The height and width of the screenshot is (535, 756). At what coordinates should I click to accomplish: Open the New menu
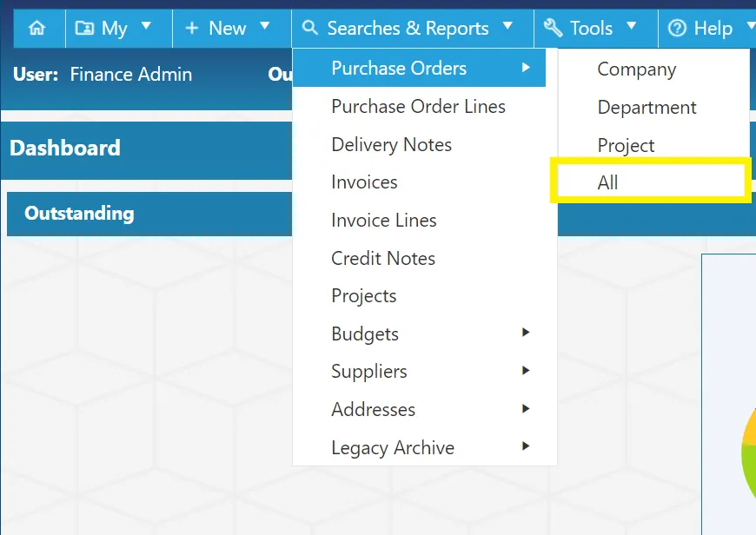[x=232, y=28]
